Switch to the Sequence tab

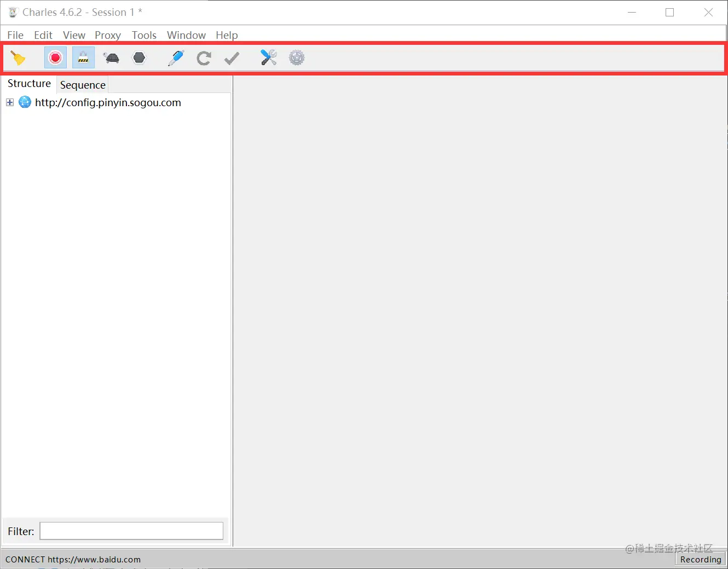pos(83,85)
